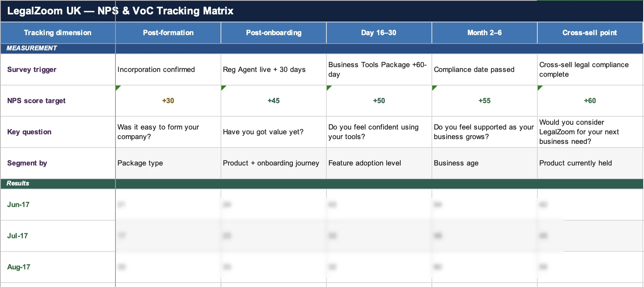This screenshot has width=644, height=287.
Task: Click the MEASUREMENT section label
Action: pos(32,48)
